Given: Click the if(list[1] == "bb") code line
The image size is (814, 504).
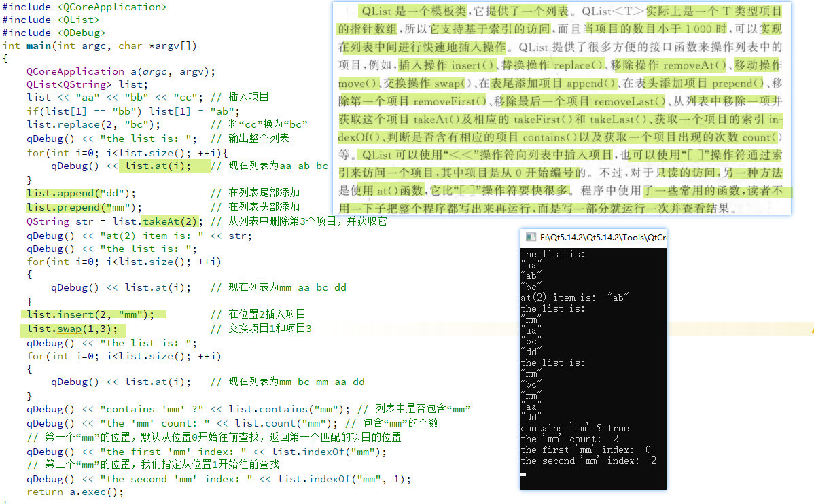Looking at the screenshot, I should [x=133, y=111].
